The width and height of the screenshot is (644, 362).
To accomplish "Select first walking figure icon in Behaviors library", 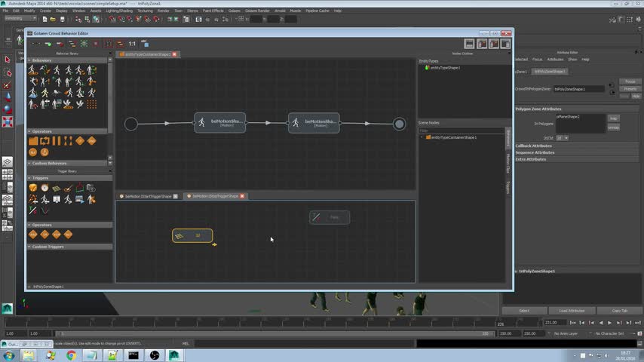I will pyautogui.click(x=32, y=70).
